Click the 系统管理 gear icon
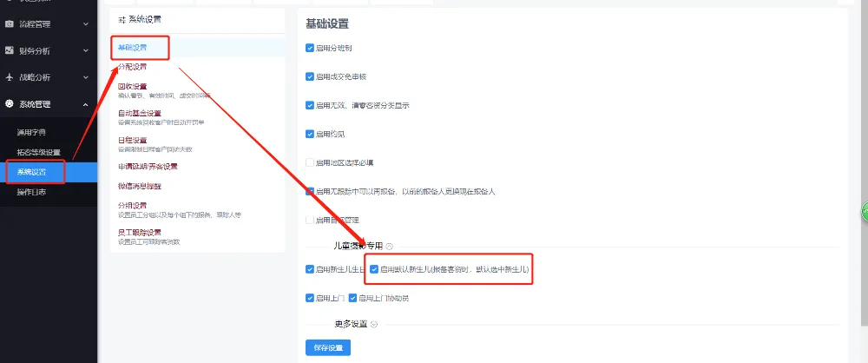The height and width of the screenshot is (363, 868). pos(9,104)
